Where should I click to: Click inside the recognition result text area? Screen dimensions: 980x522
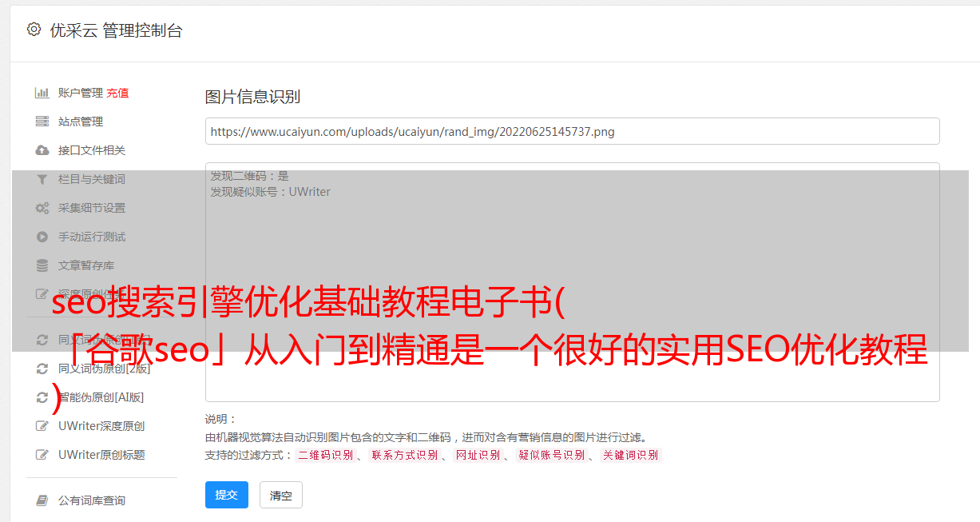(572, 281)
